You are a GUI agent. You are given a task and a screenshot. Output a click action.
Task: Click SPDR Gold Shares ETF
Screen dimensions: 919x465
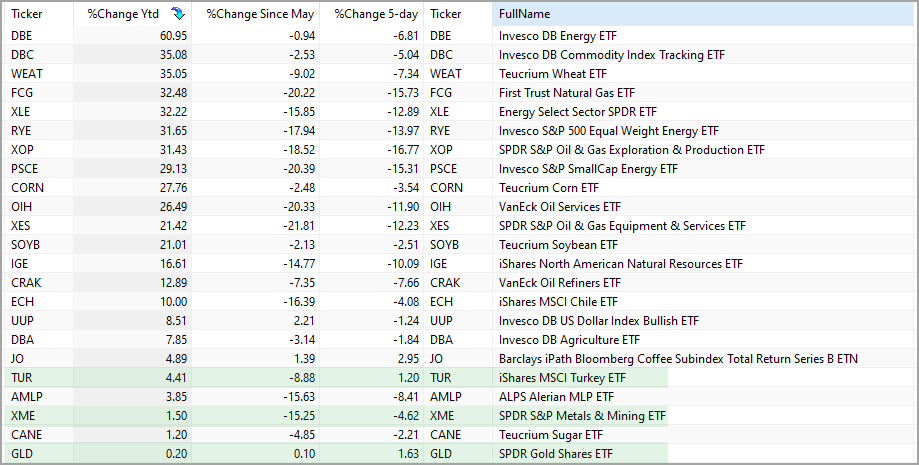[x=556, y=454]
